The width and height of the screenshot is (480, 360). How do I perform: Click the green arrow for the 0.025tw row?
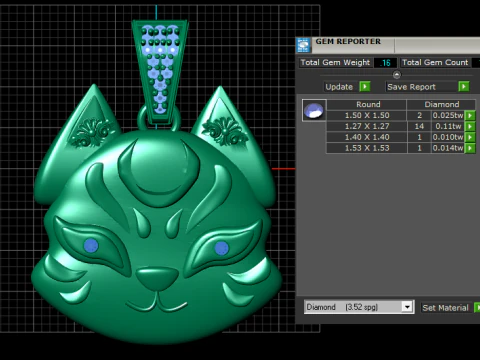tap(470, 115)
